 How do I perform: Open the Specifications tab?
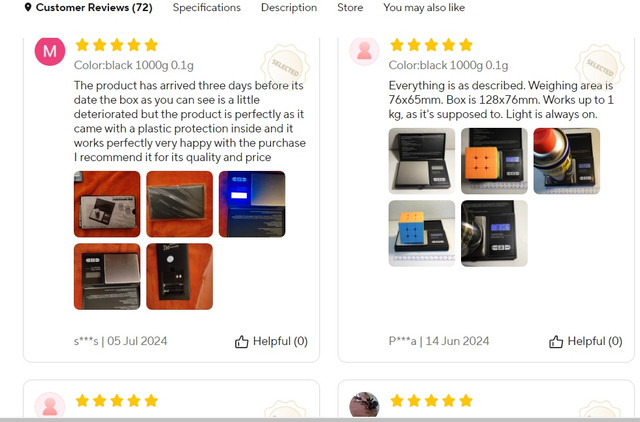click(207, 7)
